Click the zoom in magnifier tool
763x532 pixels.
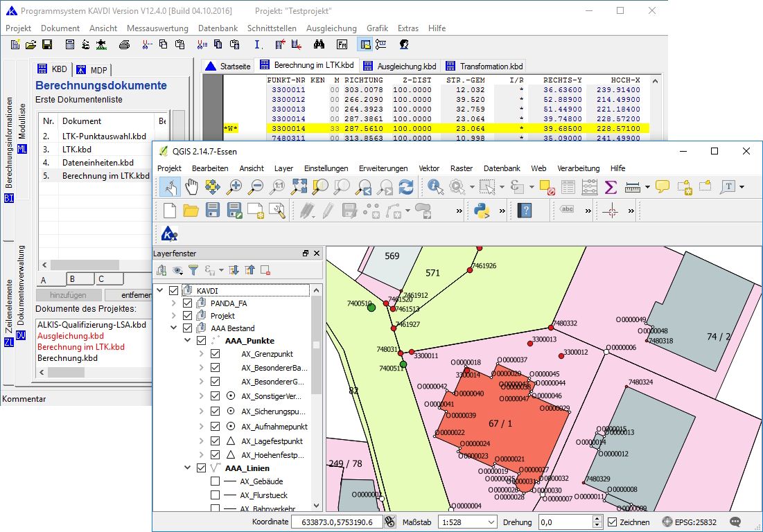235,186
